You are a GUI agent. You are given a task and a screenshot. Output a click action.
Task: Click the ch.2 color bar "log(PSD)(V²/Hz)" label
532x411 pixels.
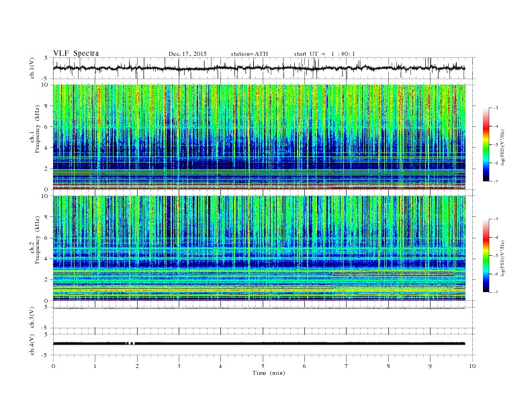pos(502,258)
